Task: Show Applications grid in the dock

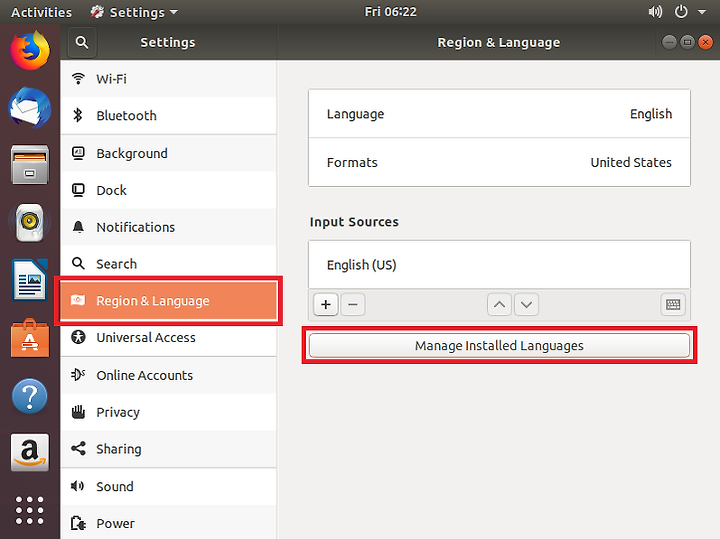Action: tap(30, 510)
